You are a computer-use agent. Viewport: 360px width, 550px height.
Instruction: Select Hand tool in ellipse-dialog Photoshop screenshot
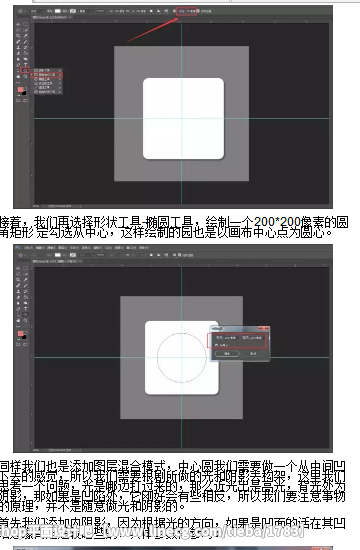18,320
